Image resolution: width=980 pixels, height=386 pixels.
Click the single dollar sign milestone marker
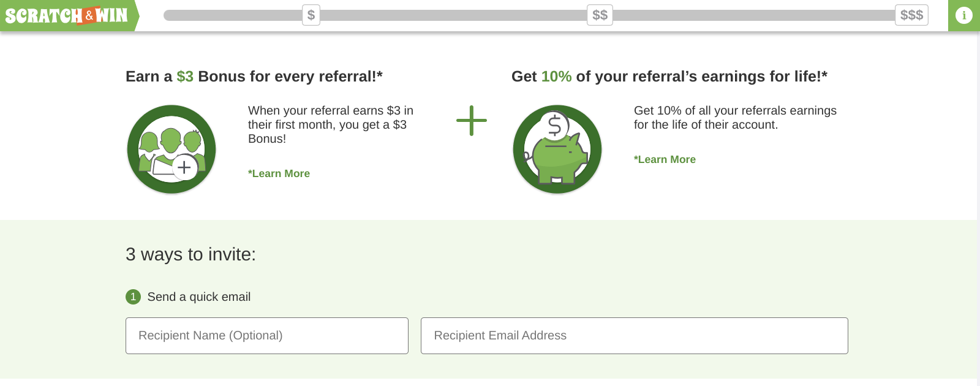311,15
